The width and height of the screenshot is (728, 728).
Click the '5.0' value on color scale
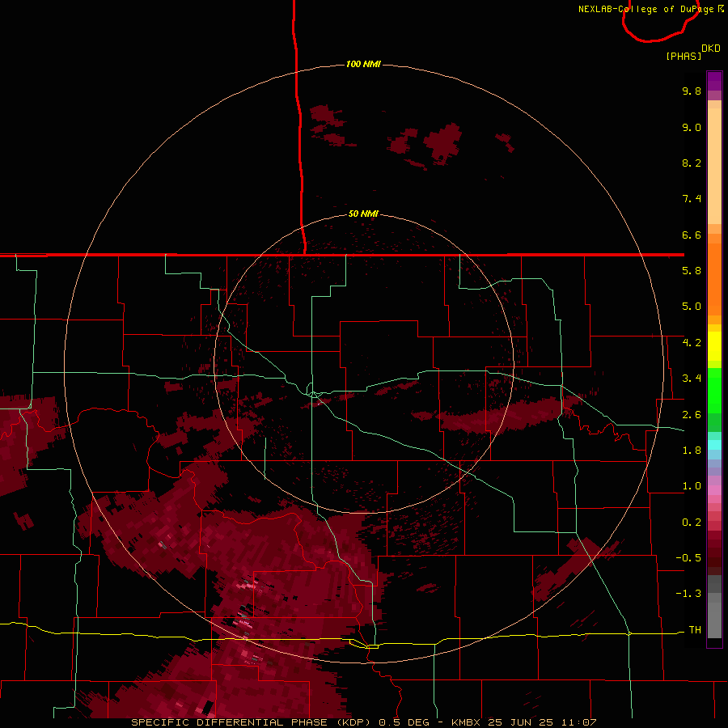(x=692, y=307)
